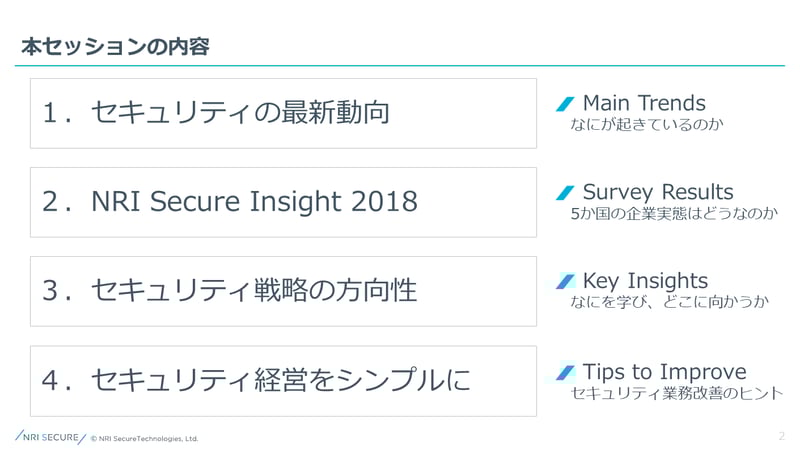
Task: Click the Tips to Improve heading
Action: click(x=664, y=372)
